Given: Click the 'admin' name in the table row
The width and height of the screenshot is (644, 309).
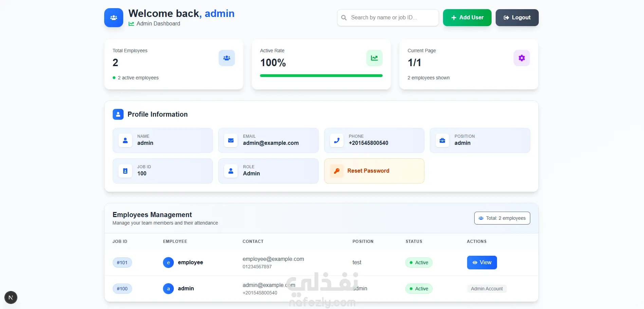Looking at the screenshot, I should [x=186, y=289].
